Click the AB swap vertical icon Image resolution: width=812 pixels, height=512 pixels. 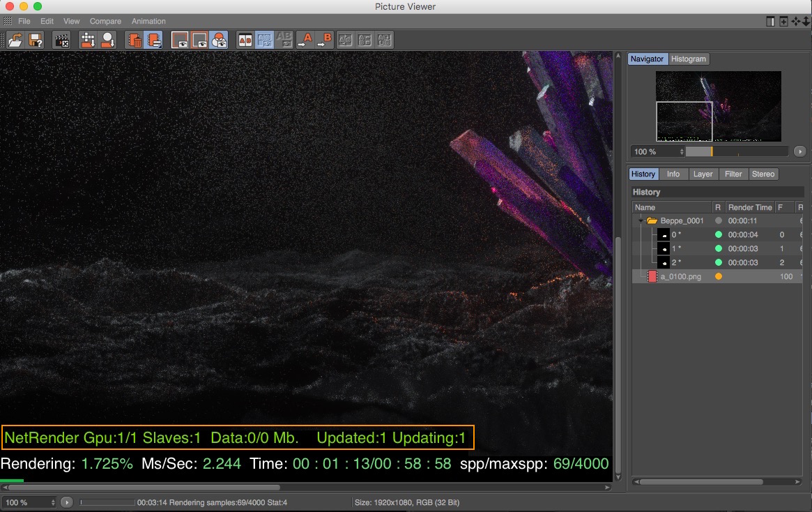pos(384,40)
